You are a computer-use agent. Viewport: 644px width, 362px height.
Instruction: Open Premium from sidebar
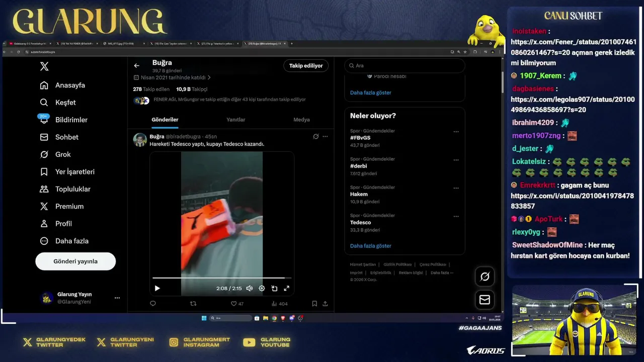coord(62,207)
